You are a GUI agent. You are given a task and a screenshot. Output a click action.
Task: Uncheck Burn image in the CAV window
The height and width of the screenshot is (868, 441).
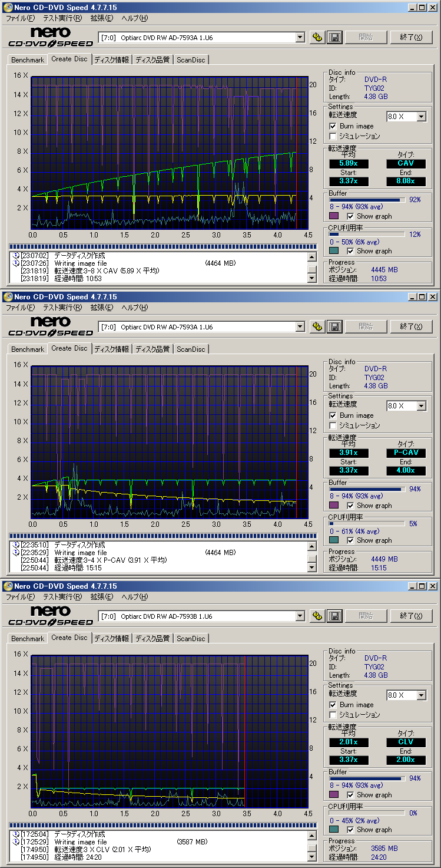pyautogui.click(x=333, y=126)
